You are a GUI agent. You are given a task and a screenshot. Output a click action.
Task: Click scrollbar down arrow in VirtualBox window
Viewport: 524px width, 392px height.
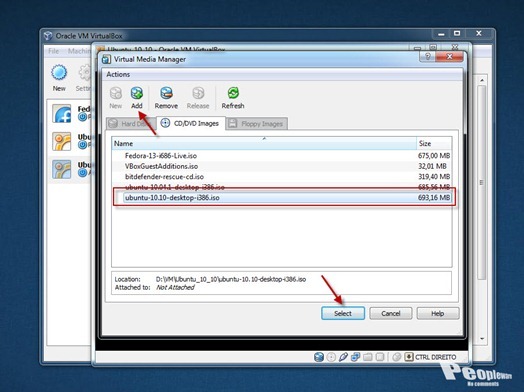(482, 339)
